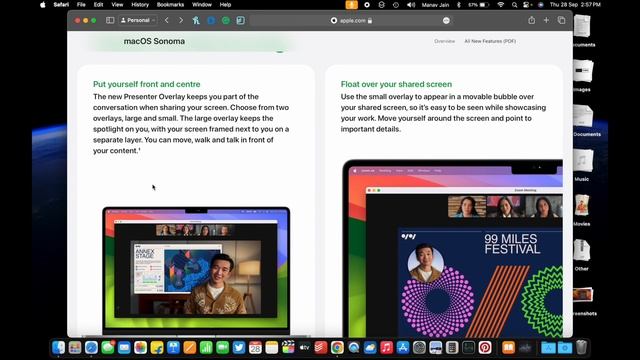Open Photos from the Dock
640x360 pixels.
140,347
